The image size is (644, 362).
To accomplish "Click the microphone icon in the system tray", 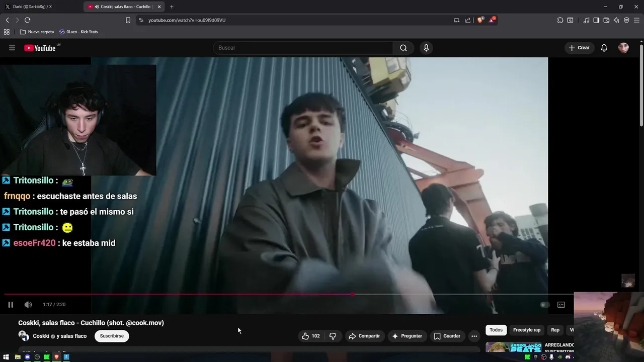I will coord(551,357).
